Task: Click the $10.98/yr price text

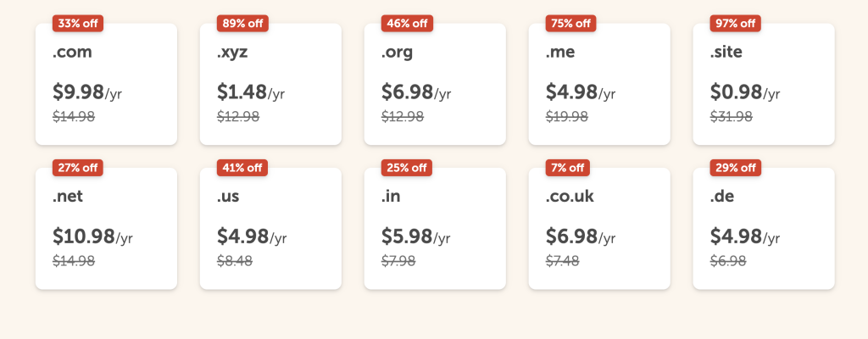Action: [92, 236]
